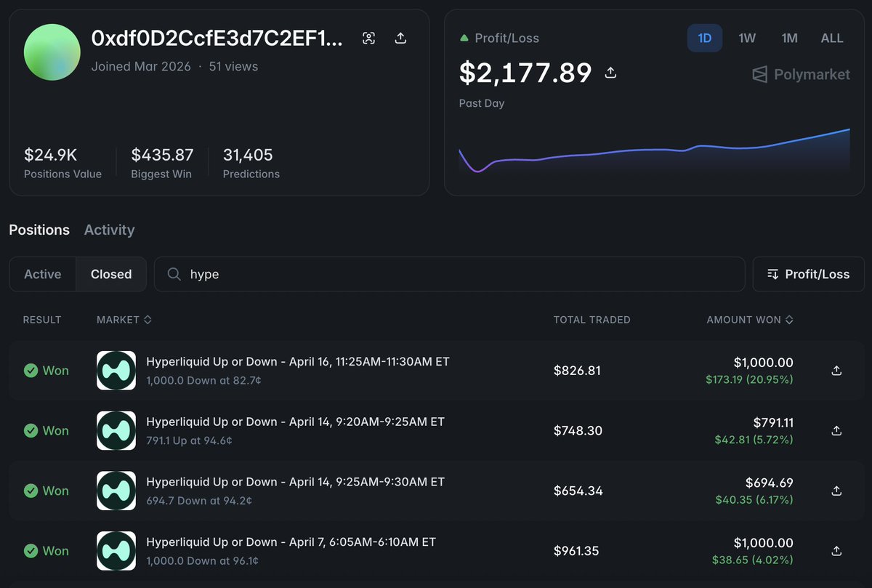This screenshot has width=872, height=588.
Task: Click '1,000.0 Down at 96.1¢' detail
Action: coord(203,561)
